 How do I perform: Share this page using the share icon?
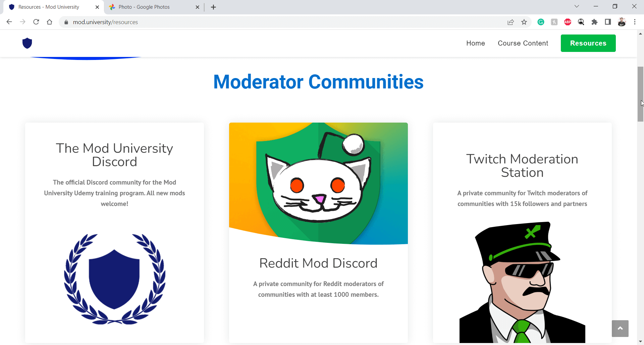click(x=511, y=22)
